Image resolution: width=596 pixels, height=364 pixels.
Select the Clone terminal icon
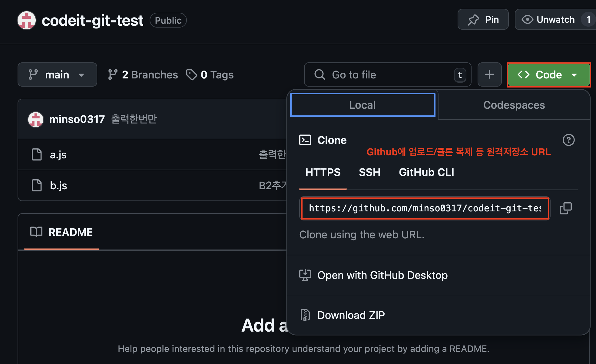[306, 140]
